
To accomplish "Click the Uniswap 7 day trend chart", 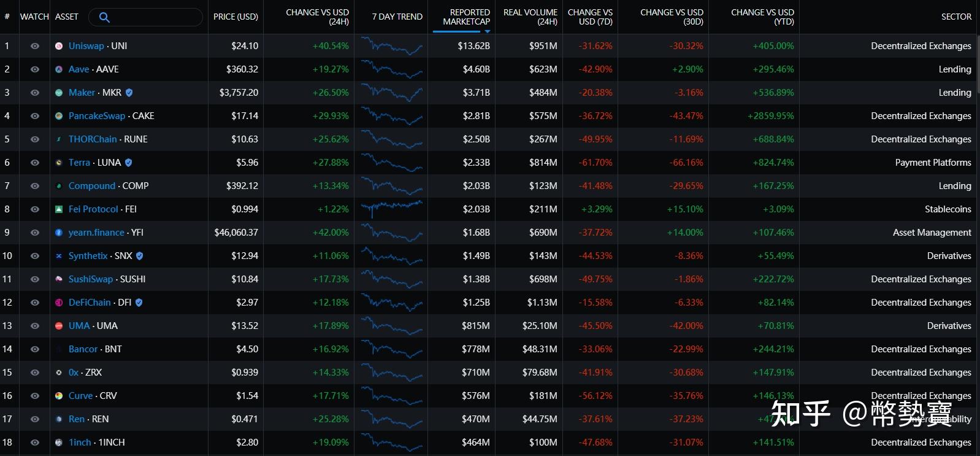I will point(391,46).
